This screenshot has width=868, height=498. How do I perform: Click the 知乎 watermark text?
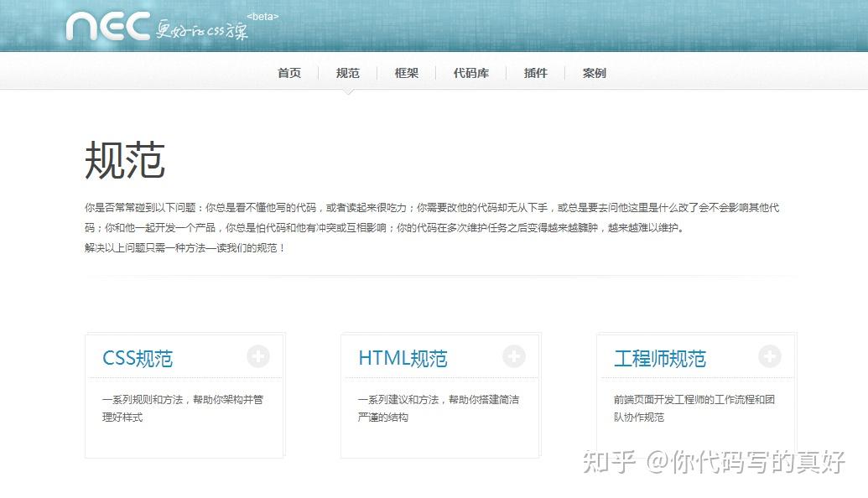[608, 462]
